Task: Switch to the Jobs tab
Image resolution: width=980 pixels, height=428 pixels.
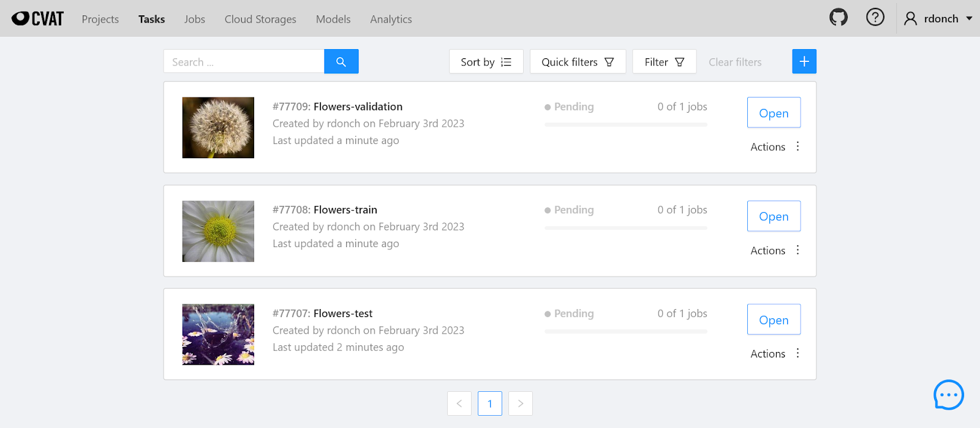Action: pyautogui.click(x=195, y=19)
